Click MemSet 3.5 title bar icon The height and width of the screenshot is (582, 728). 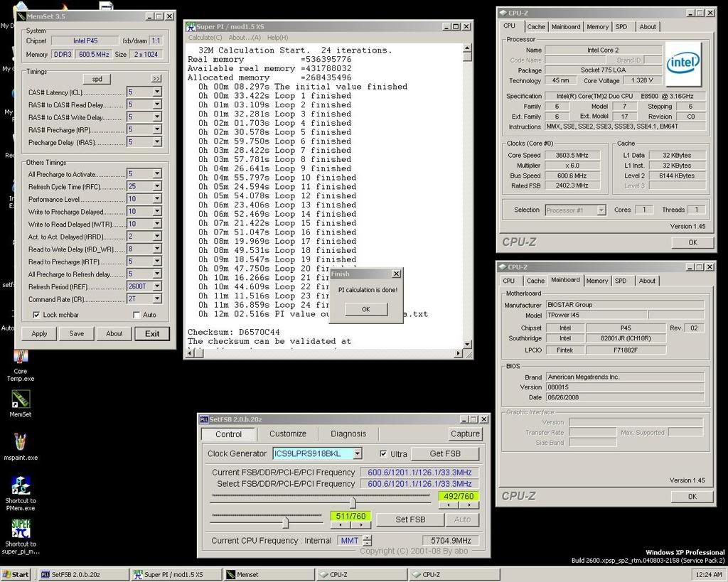[x=21, y=16]
